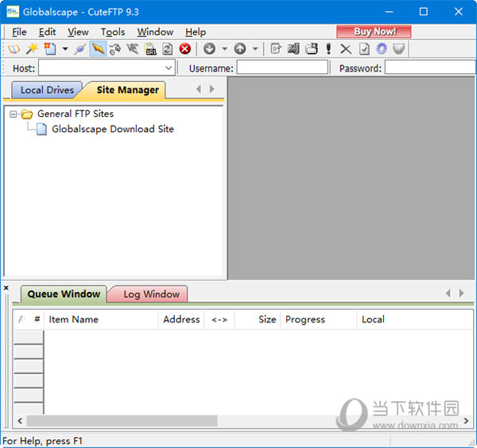Select Globalscape Download Site entry

tap(113, 129)
